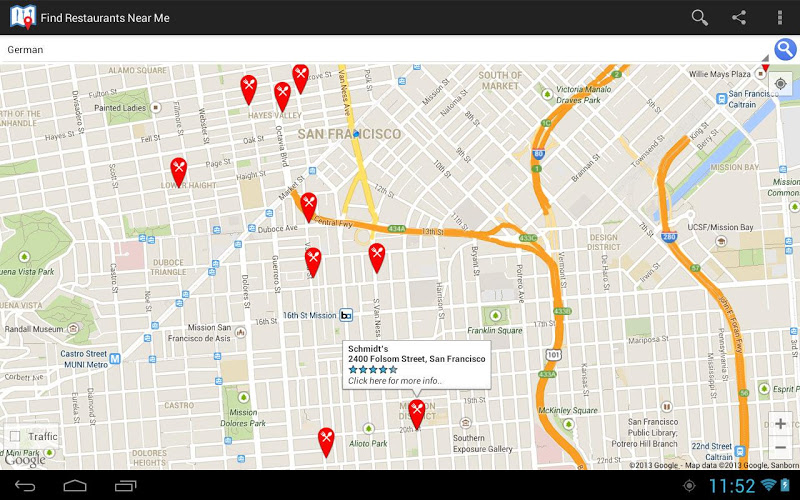Tap the Randall Museum marker
The image size is (800, 500).
coord(73,329)
